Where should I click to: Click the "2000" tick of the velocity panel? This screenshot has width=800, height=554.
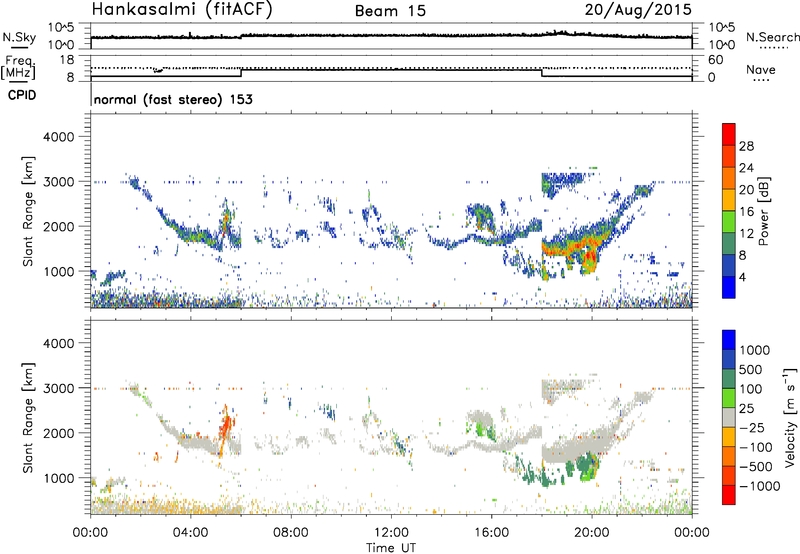tap(58, 433)
